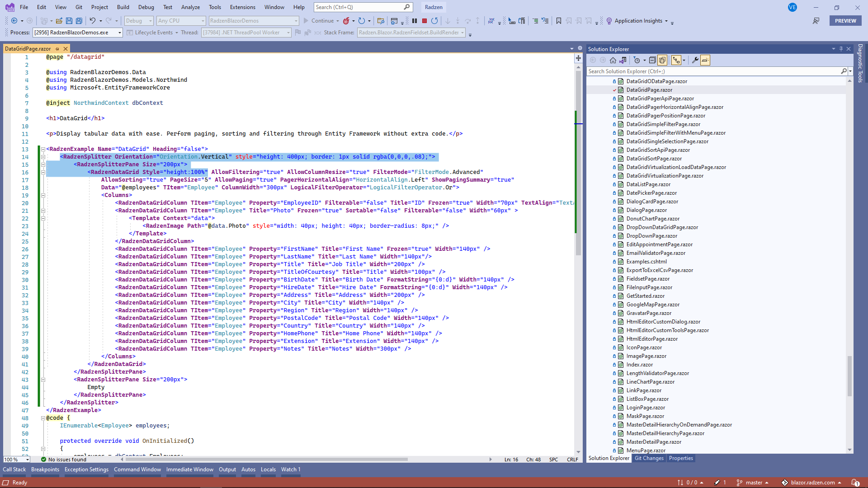Click Visual Studio logo icon
This screenshot has height=488, width=868.
pos(9,7)
